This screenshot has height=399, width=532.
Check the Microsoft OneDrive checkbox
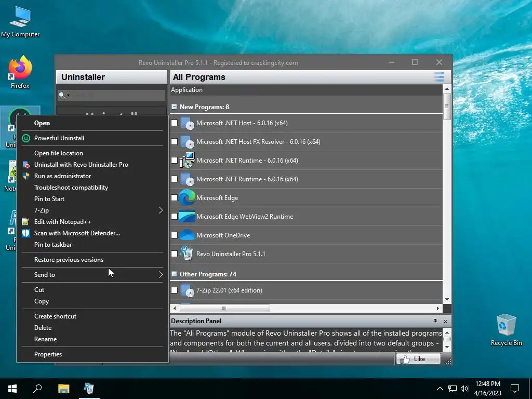175,235
